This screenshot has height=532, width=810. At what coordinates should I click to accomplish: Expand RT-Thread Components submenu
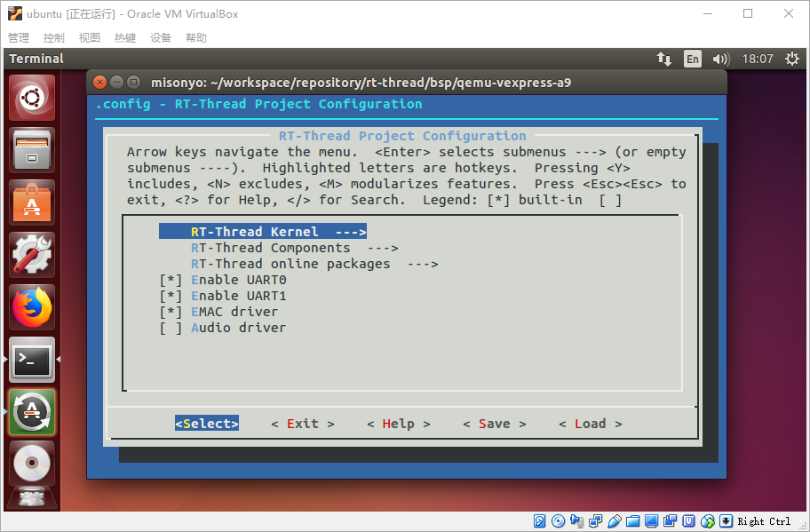click(x=294, y=248)
